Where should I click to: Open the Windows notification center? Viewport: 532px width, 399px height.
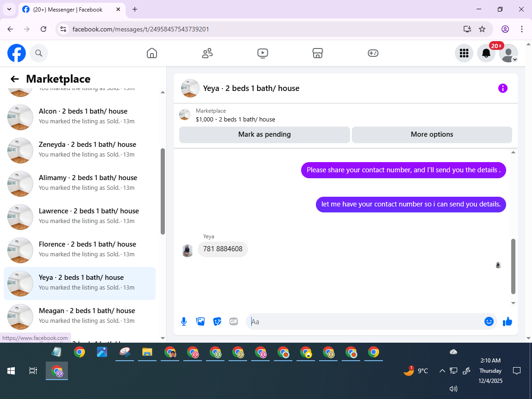[516, 371]
